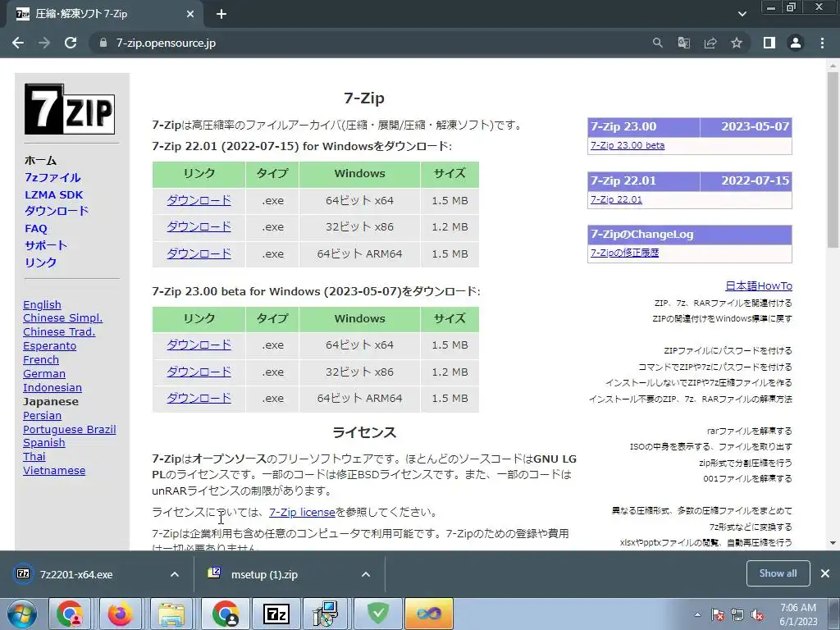
Task: Download 7-Zip 22.01 32ビット x86
Action: tap(199, 226)
